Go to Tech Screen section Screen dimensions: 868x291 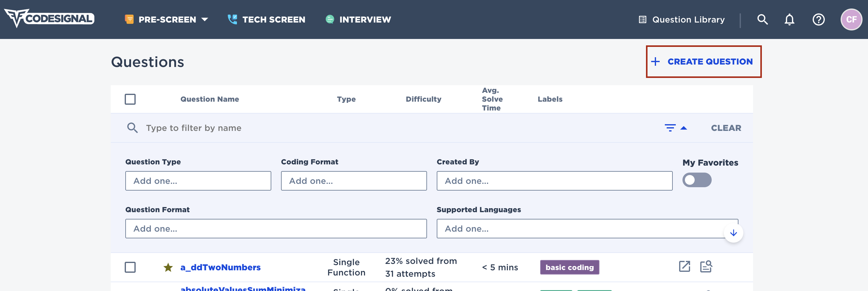click(x=266, y=19)
